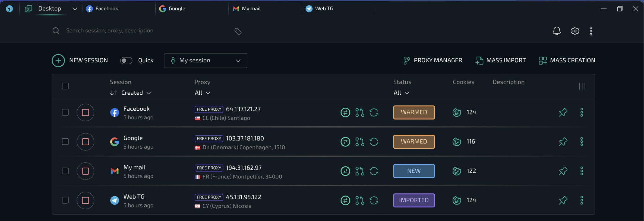Open proxy branch icon in Google row
The height and width of the screenshot is (221, 644).
coord(360,142)
